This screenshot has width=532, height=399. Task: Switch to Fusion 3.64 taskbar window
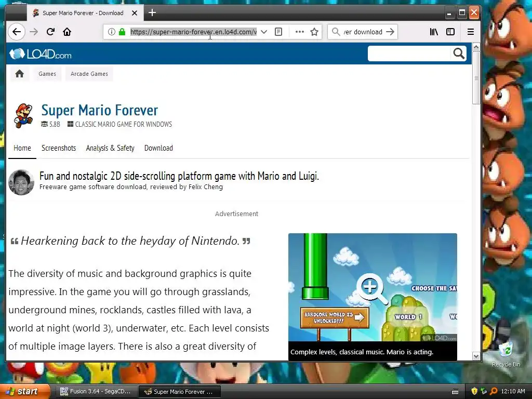pos(96,392)
